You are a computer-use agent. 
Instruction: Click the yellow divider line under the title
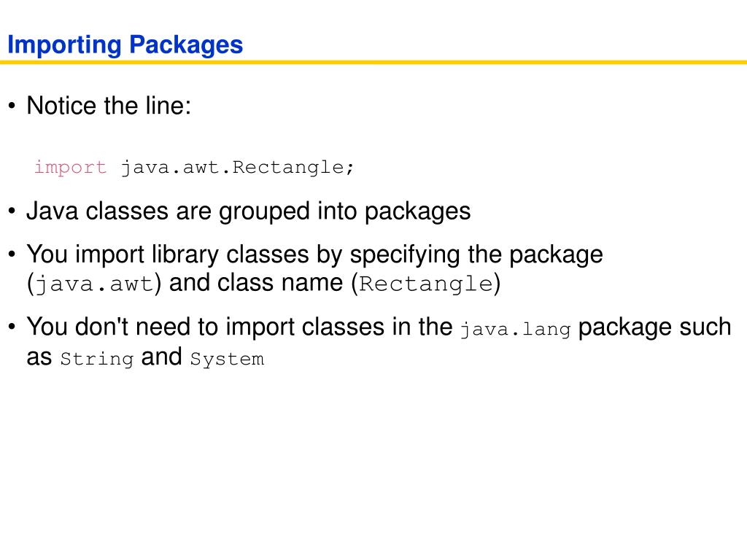point(373,62)
